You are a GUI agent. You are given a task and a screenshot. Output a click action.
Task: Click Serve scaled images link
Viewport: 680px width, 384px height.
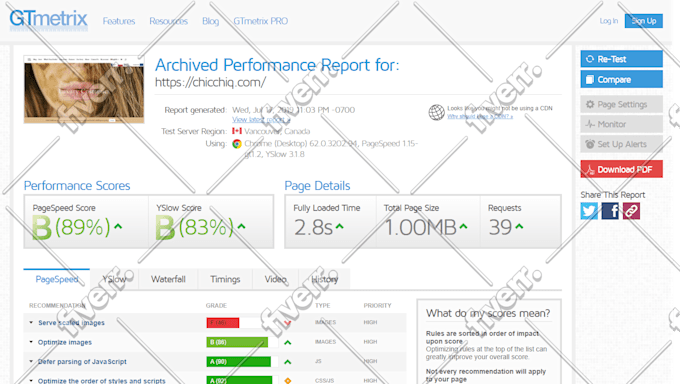71,323
